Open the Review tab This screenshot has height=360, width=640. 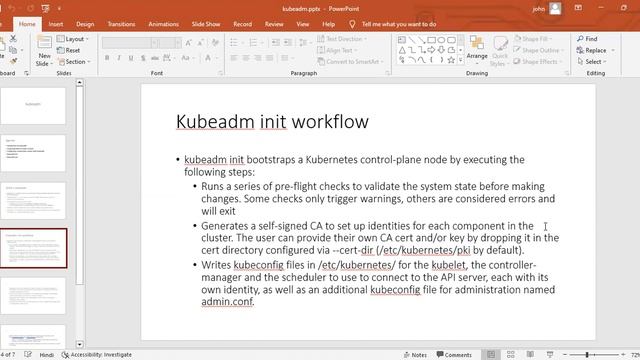(274, 24)
